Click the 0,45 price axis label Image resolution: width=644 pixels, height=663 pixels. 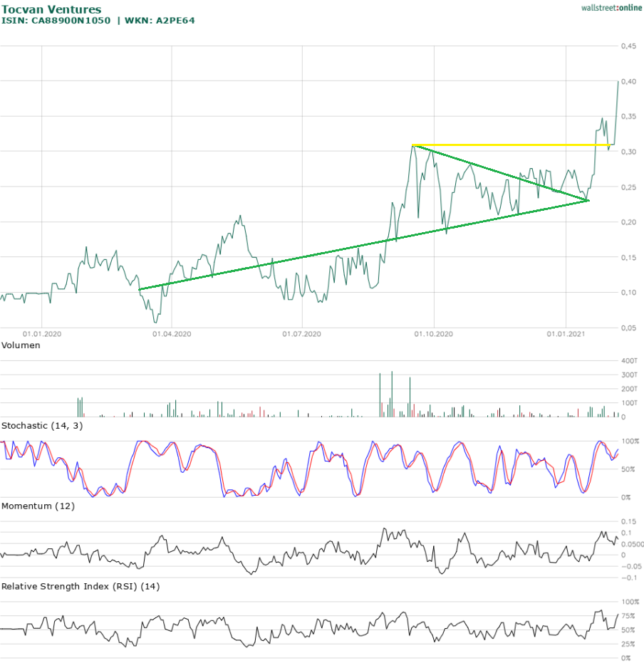tap(628, 46)
